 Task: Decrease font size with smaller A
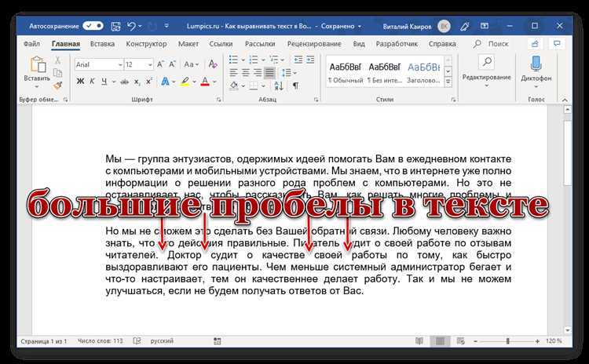(173, 64)
